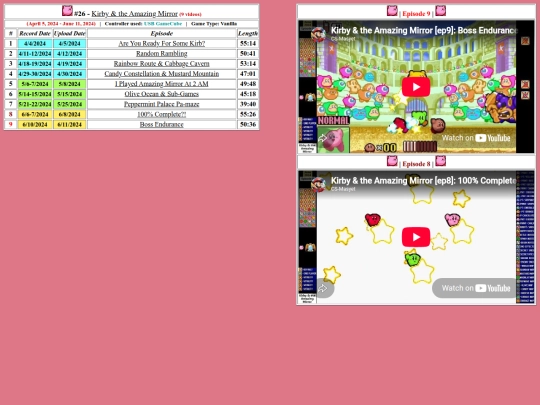Open the Olive Ocean & Sub-Games episode
Viewport: 540px width, 405px height.
tap(162, 94)
